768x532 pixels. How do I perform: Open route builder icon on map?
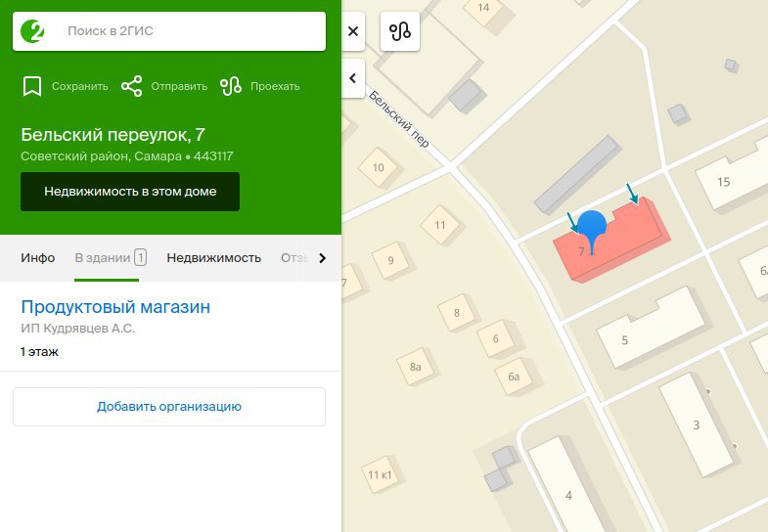[x=400, y=31]
